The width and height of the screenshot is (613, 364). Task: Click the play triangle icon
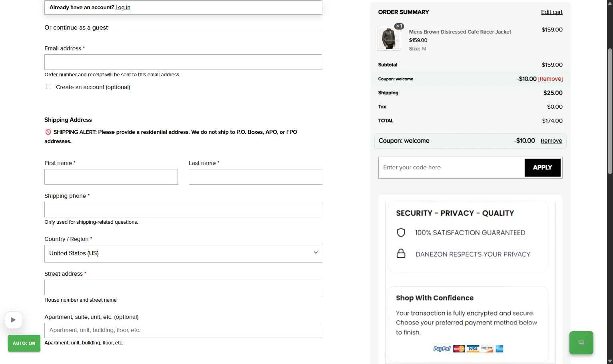(x=13, y=320)
